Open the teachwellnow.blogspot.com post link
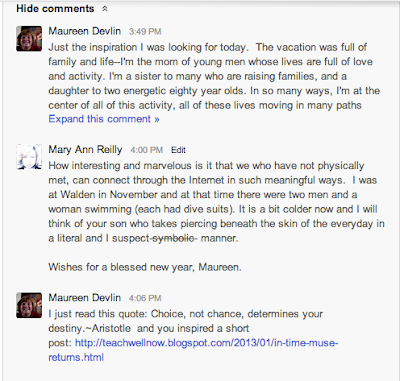400x381 pixels. coord(193,350)
